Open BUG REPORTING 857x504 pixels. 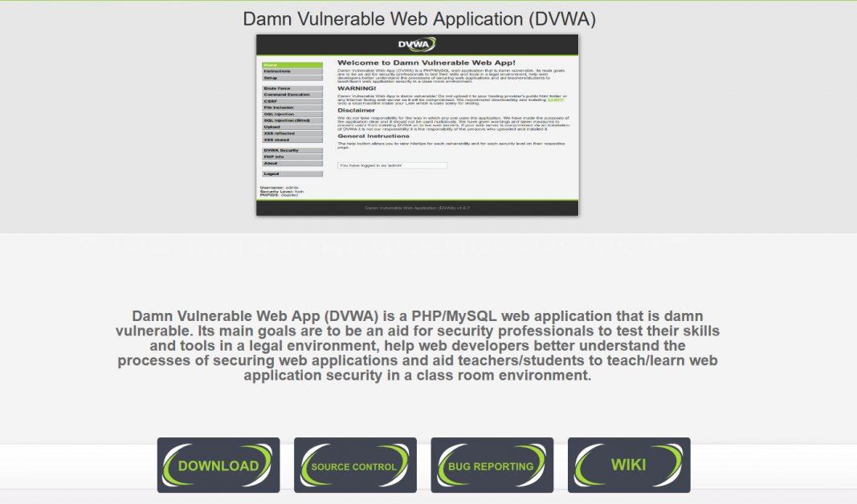pyautogui.click(x=492, y=465)
